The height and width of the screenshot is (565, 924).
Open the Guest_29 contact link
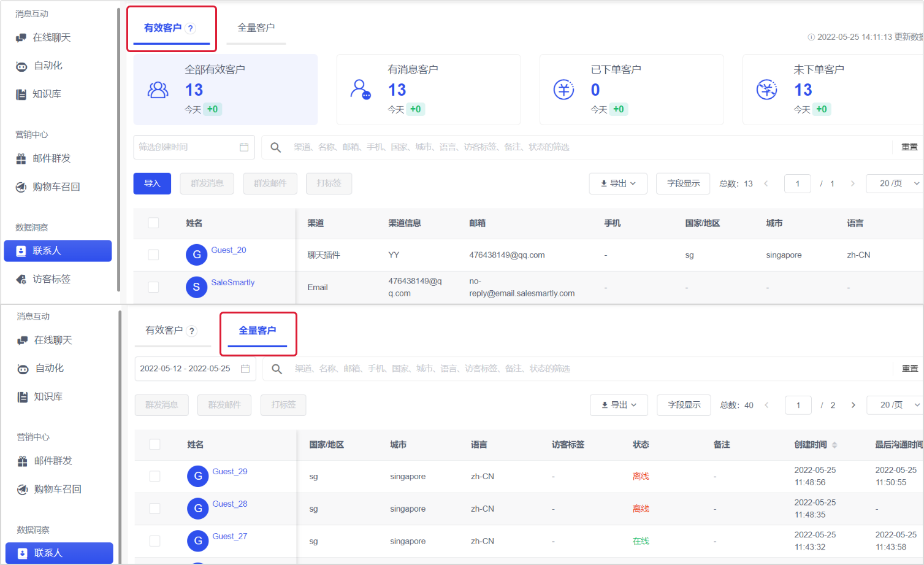point(230,472)
